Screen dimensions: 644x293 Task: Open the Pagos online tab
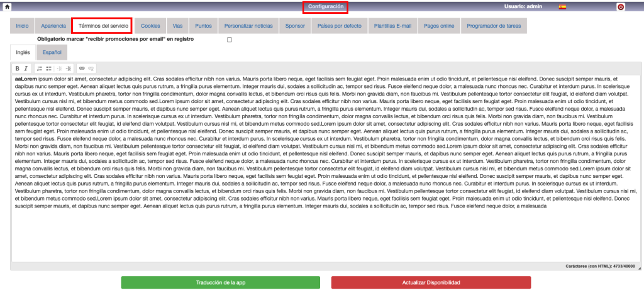tap(440, 26)
